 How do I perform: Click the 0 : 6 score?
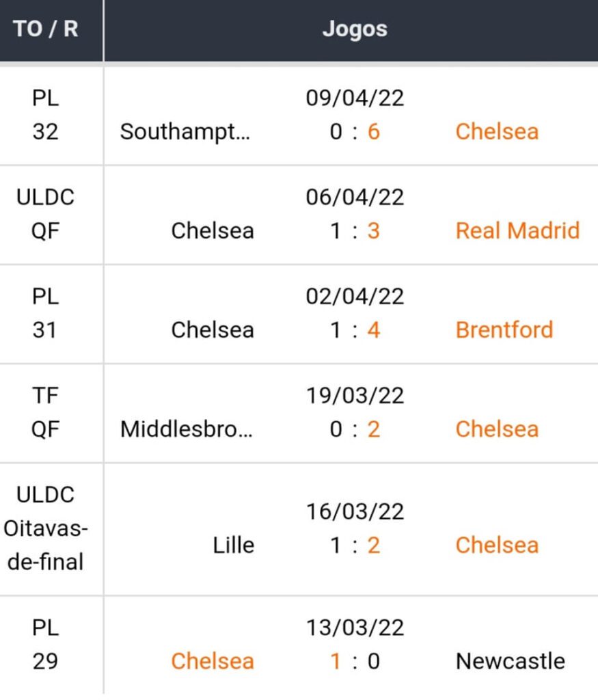(x=355, y=131)
